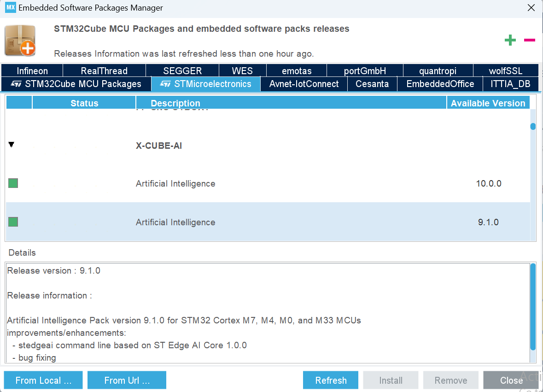Switch to the wolfSSL vendor tab
The height and width of the screenshot is (392, 543).
[505, 70]
